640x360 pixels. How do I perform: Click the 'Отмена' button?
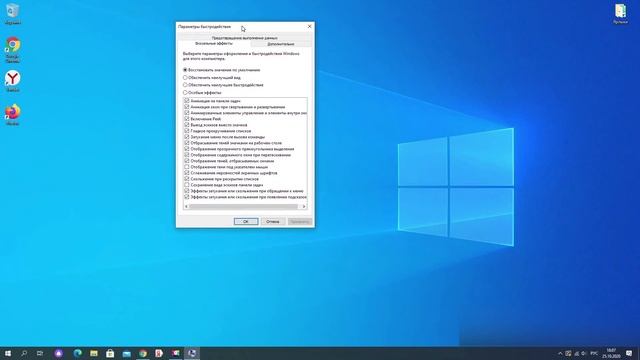click(x=273, y=221)
